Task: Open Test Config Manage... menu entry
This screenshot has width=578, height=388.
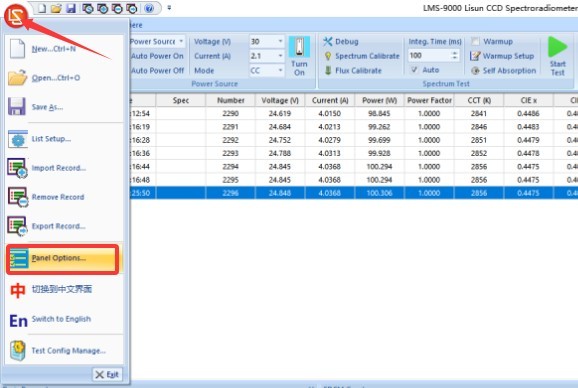Action: 65,350
